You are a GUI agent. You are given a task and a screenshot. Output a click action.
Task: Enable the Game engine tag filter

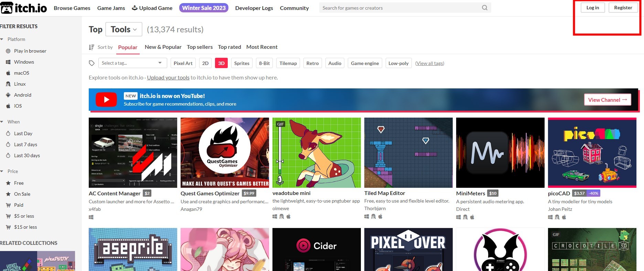pos(365,63)
